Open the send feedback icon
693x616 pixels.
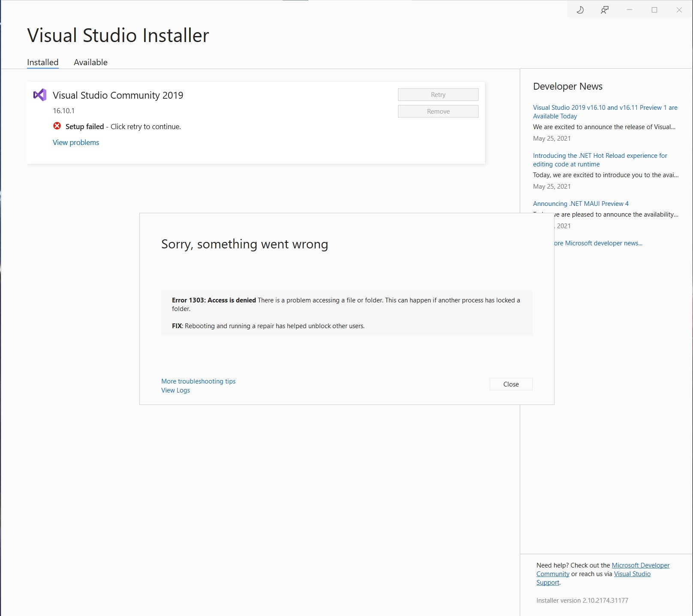pos(605,10)
